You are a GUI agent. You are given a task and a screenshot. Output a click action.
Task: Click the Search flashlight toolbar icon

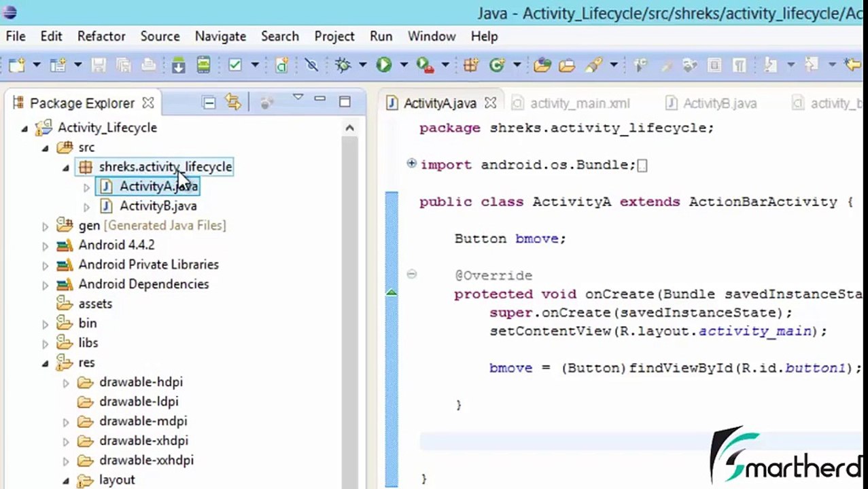coord(593,65)
